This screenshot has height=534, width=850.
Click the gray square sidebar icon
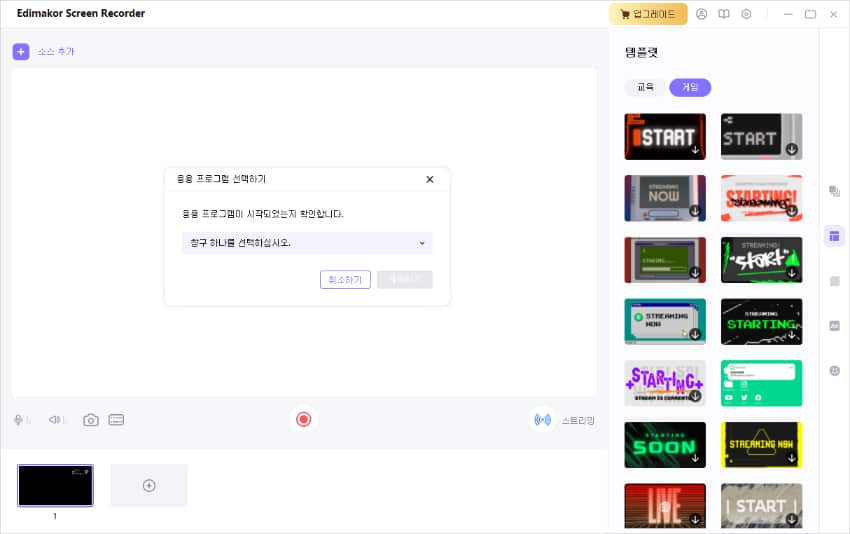tap(834, 281)
